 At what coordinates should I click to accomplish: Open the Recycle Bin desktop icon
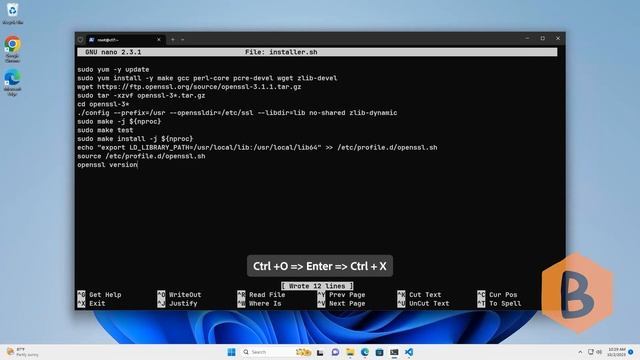tap(13, 13)
